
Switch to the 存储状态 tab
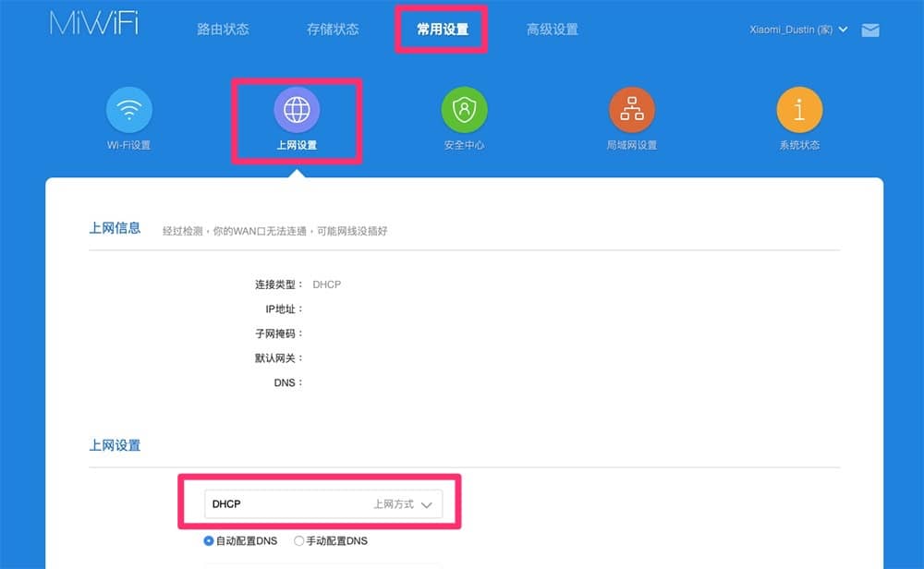(x=333, y=30)
